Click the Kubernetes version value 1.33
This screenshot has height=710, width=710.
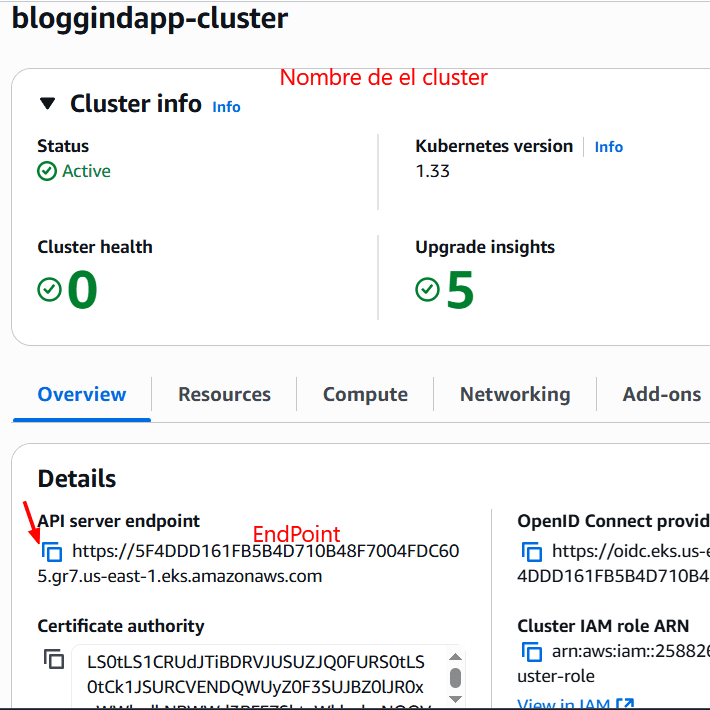point(432,171)
